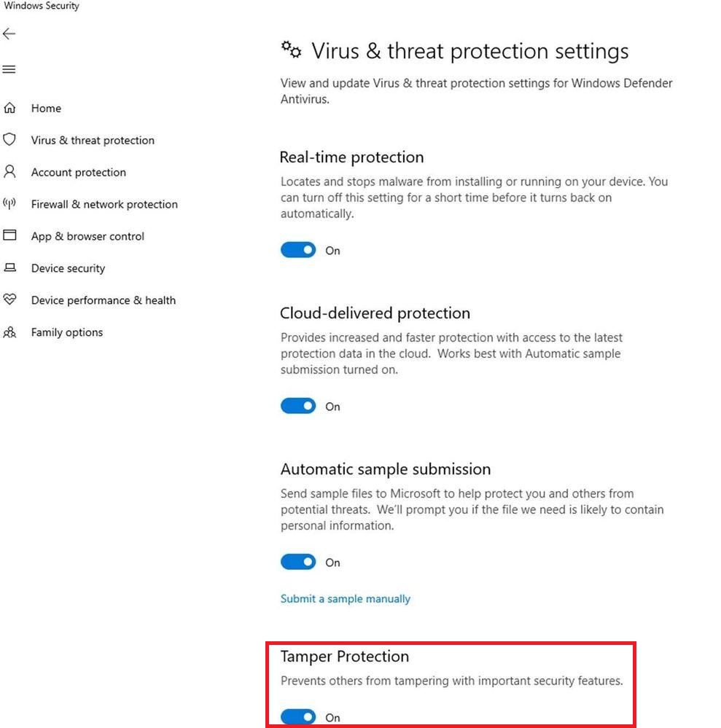Viewport: 721px width, 728px height.
Task: Click the Home house icon
Action: [9, 108]
